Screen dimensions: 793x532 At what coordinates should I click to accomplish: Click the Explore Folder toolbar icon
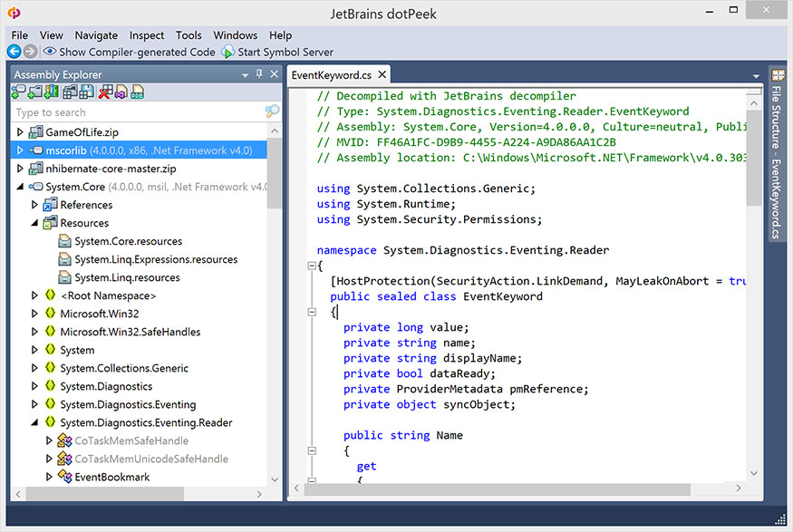point(35,92)
